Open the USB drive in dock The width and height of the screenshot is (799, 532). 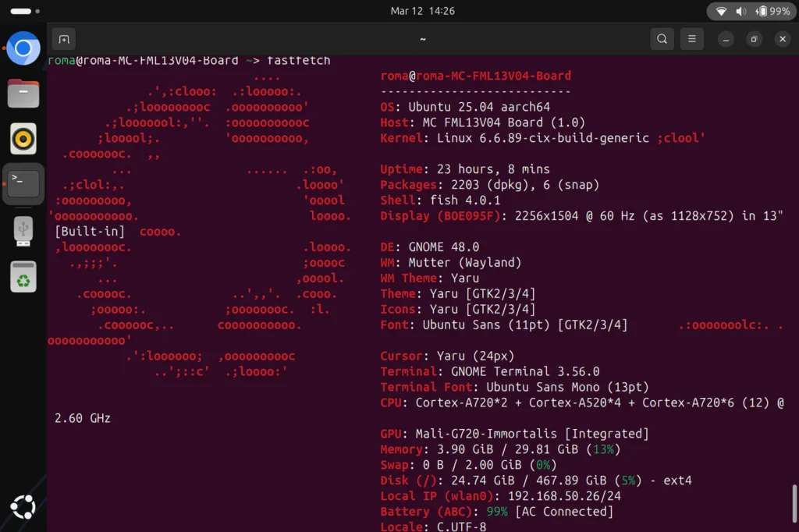click(23, 232)
